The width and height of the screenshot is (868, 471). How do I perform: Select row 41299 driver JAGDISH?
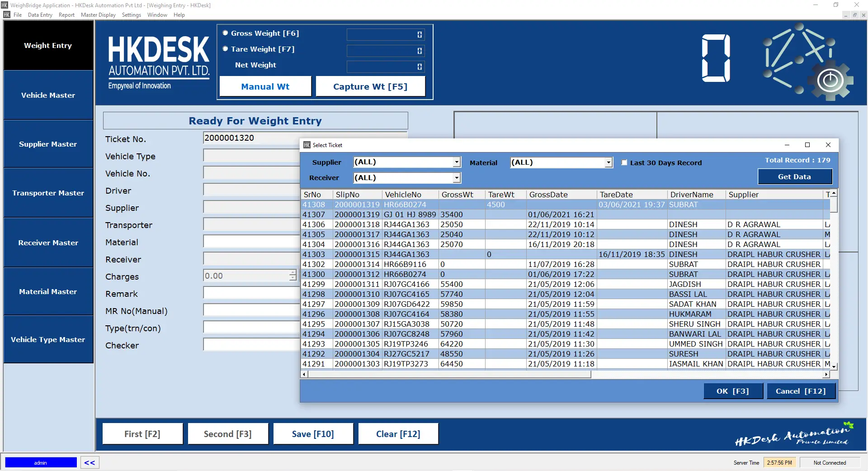[566, 284]
